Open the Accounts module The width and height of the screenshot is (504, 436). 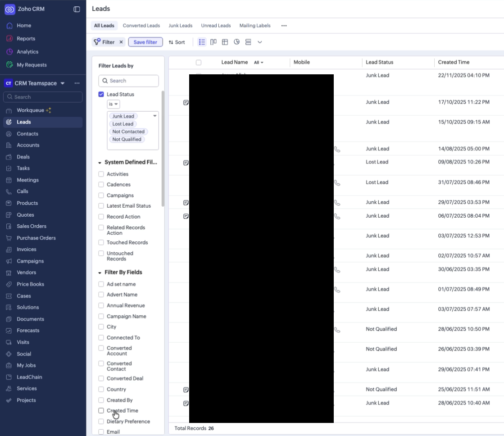[28, 145]
